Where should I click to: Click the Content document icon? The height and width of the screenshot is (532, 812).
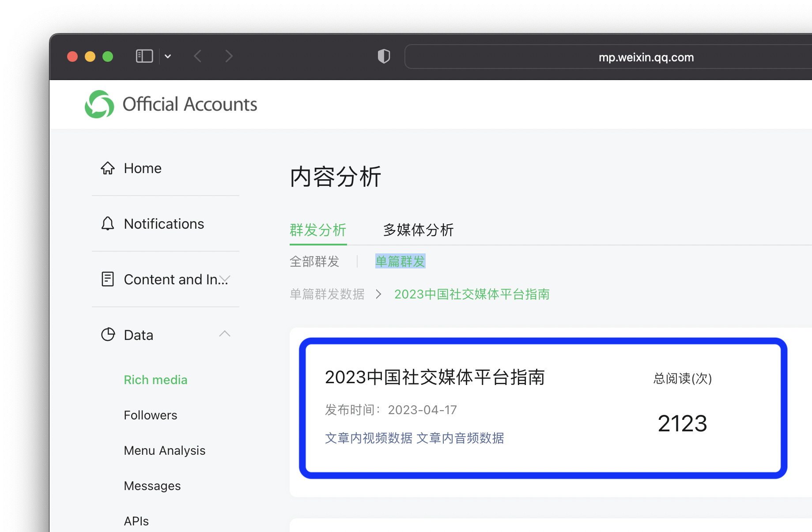pyautogui.click(x=108, y=279)
